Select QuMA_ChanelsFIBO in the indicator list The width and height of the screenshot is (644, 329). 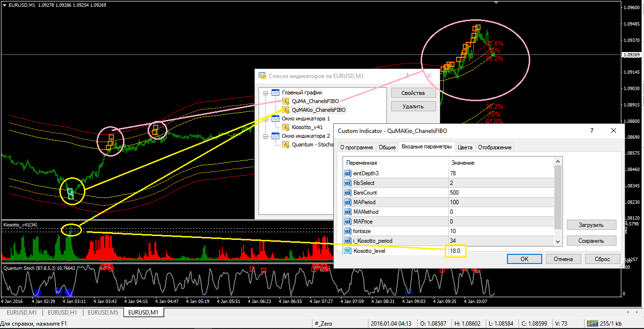[x=315, y=101]
